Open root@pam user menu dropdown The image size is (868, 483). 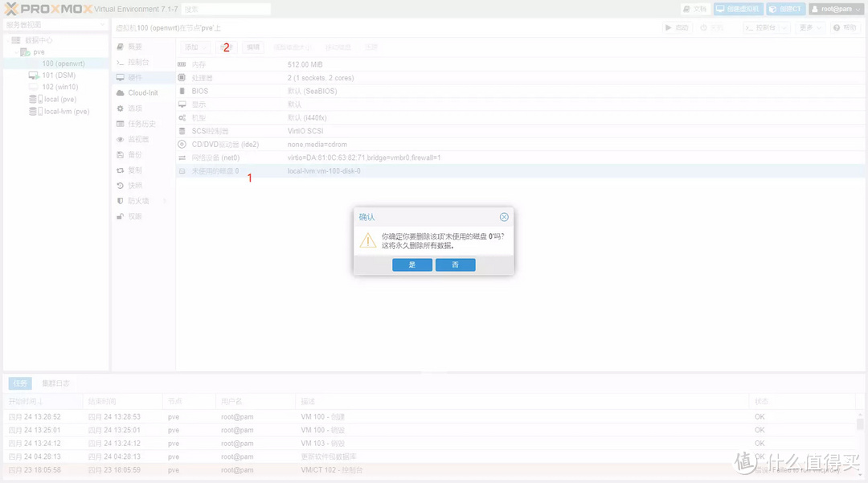[837, 9]
